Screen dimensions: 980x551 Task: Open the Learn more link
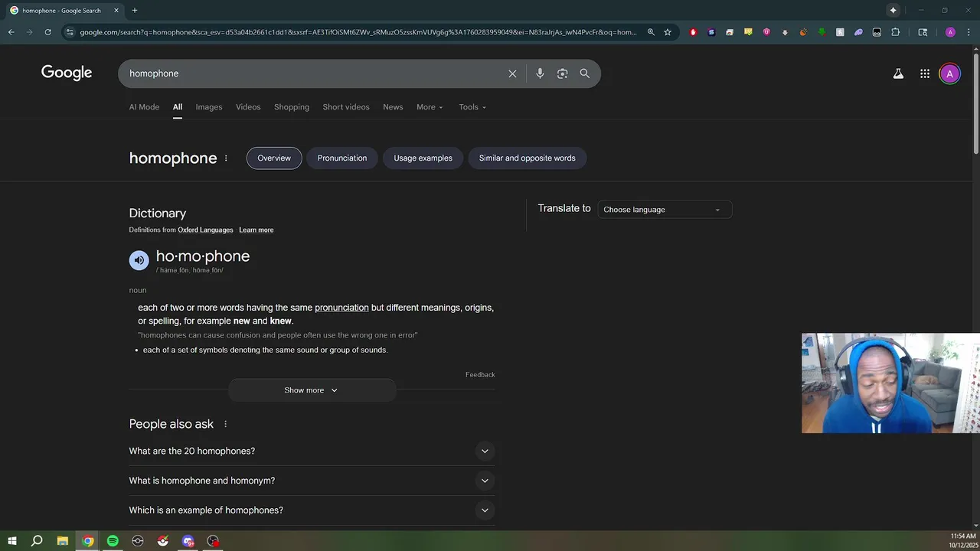click(x=256, y=230)
